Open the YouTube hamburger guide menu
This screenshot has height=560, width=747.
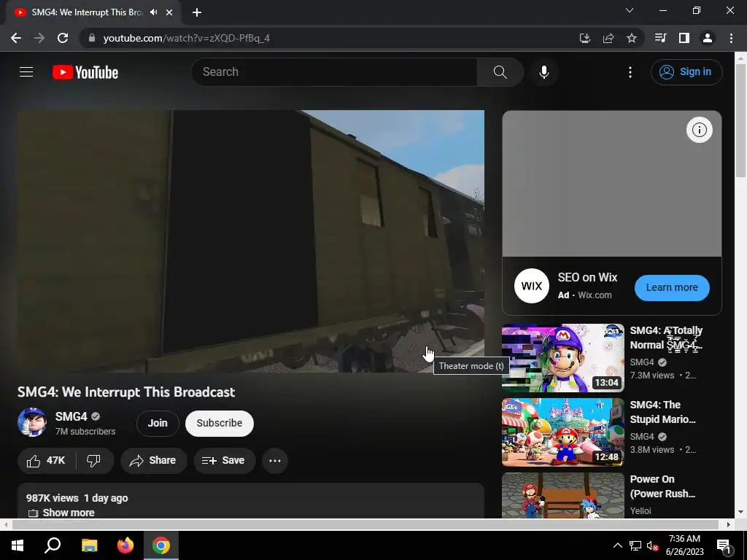click(x=26, y=72)
